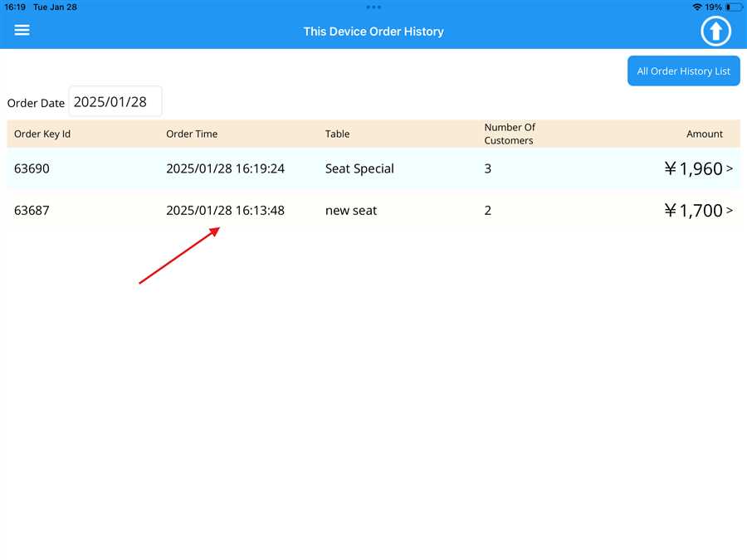Click the Order Time column header
747x560 pixels.
192,134
